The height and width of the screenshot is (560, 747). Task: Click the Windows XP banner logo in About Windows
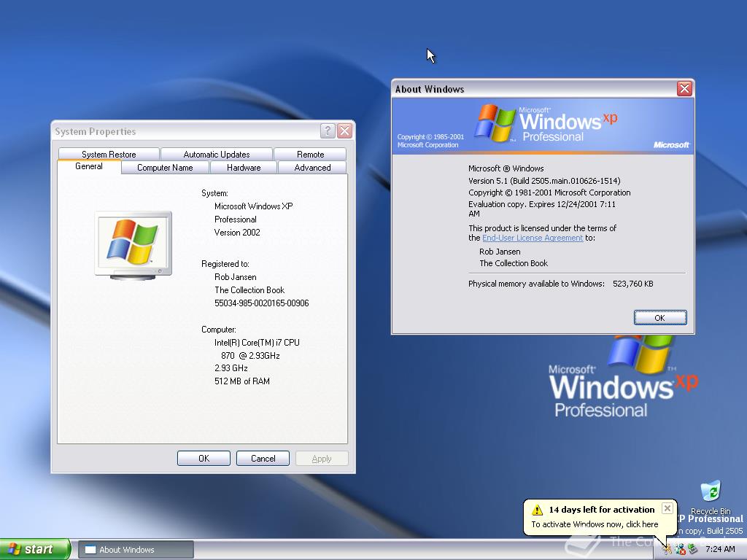coord(546,122)
